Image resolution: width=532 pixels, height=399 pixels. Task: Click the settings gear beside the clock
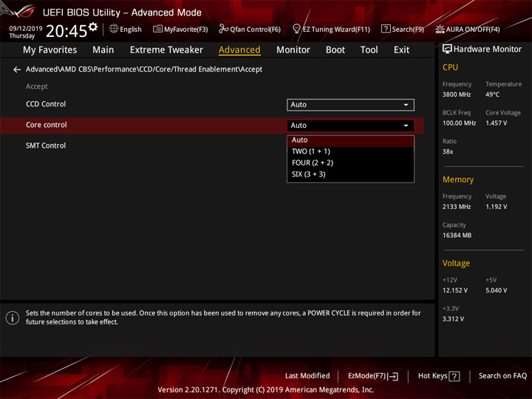pyautogui.click(x=93, y=27)
